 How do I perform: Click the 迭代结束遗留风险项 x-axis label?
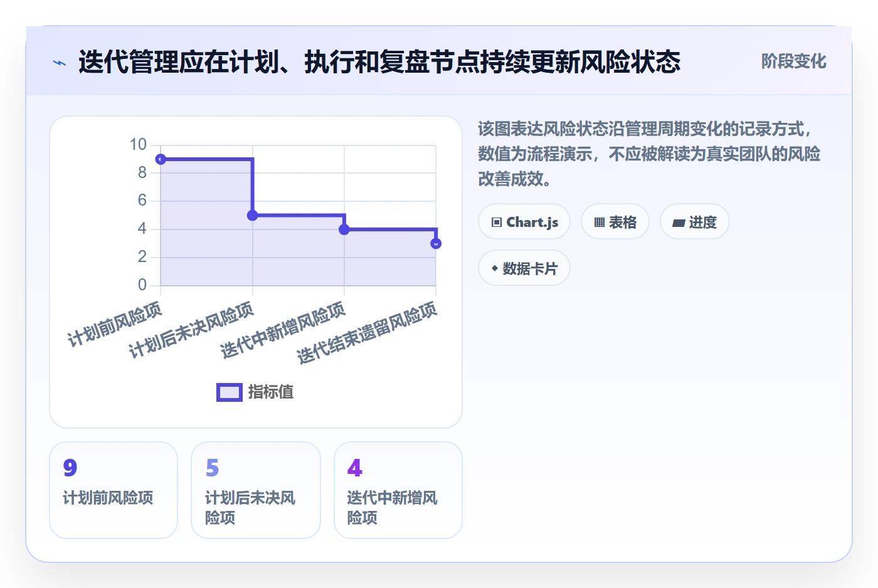pos(367,332)
